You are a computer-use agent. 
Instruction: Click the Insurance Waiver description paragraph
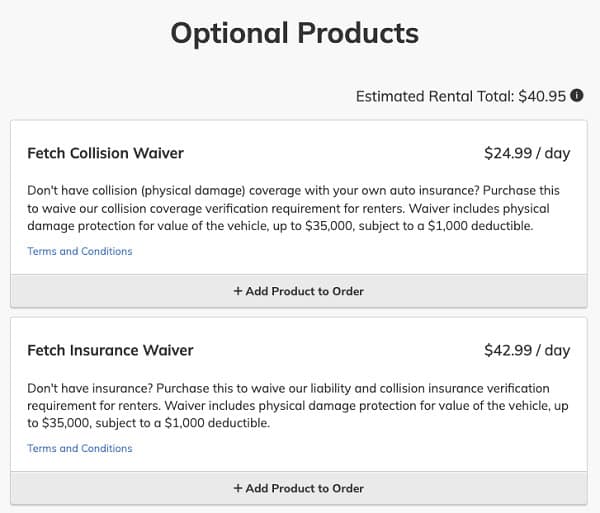298,406
